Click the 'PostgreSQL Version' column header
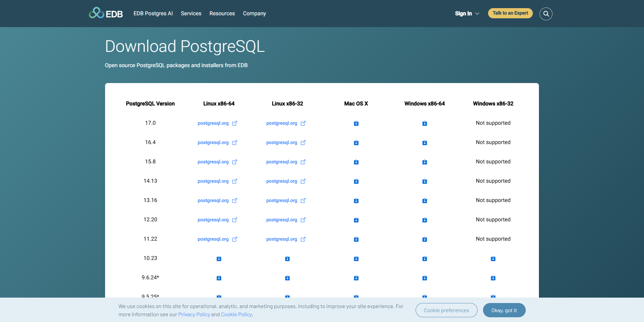The height and width of the screenshot is (322, 644). [150, 104]
